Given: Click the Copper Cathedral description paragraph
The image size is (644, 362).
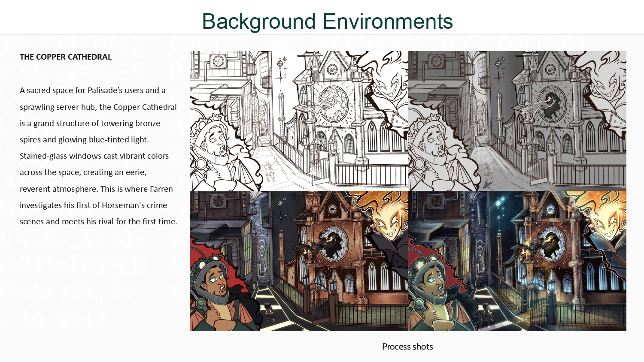Looking at the screenshot, I should coord(98,156).
